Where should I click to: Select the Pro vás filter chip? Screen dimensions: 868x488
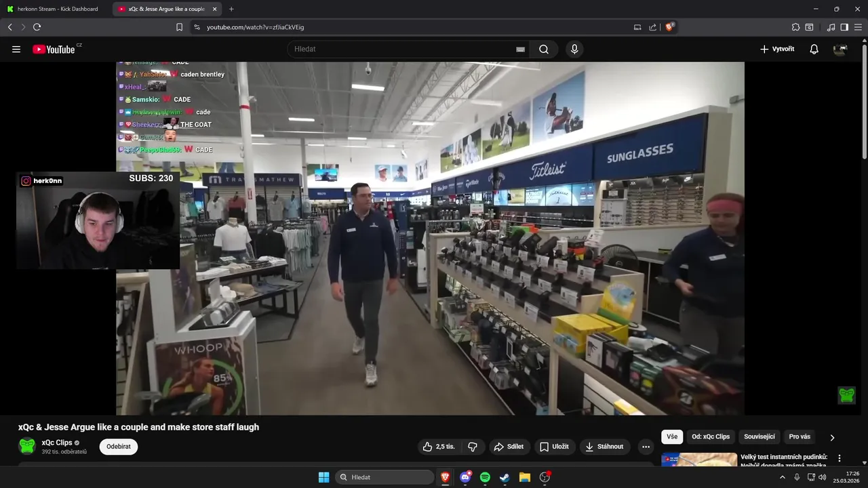click(800, 437)
